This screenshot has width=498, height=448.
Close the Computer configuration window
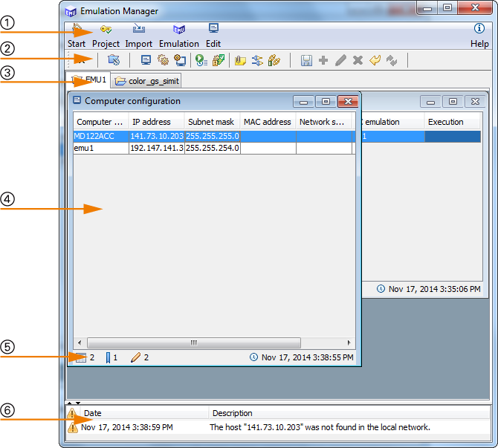pyautogui.click(x=348, y=102)
